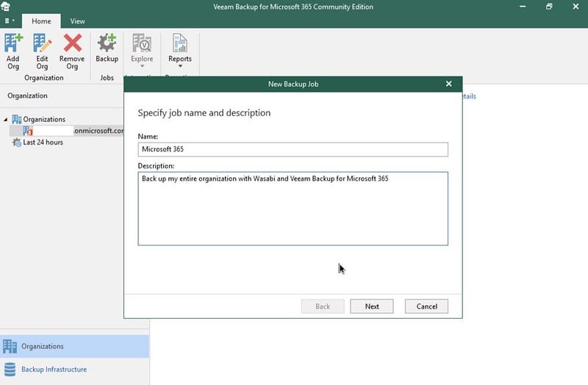The width and height of the screenshot is (588, 385).
Task: Click the job Name input field
Action: point(293,149)
